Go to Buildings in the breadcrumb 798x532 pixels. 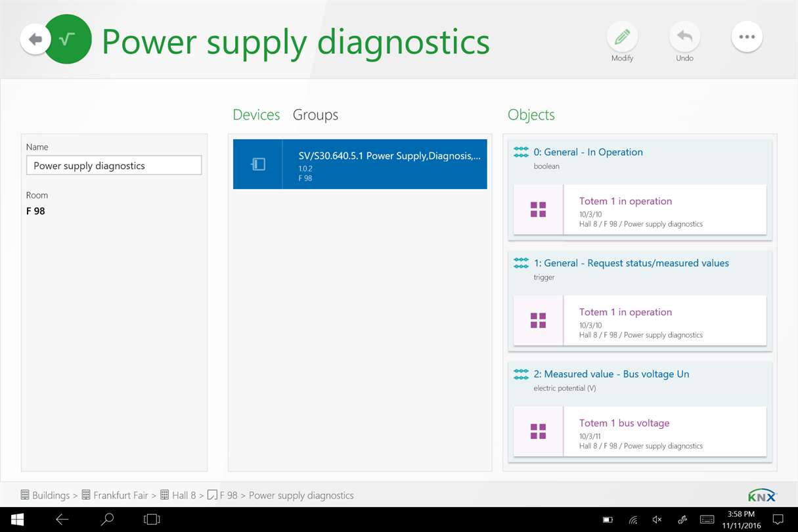tap(45, 495)
